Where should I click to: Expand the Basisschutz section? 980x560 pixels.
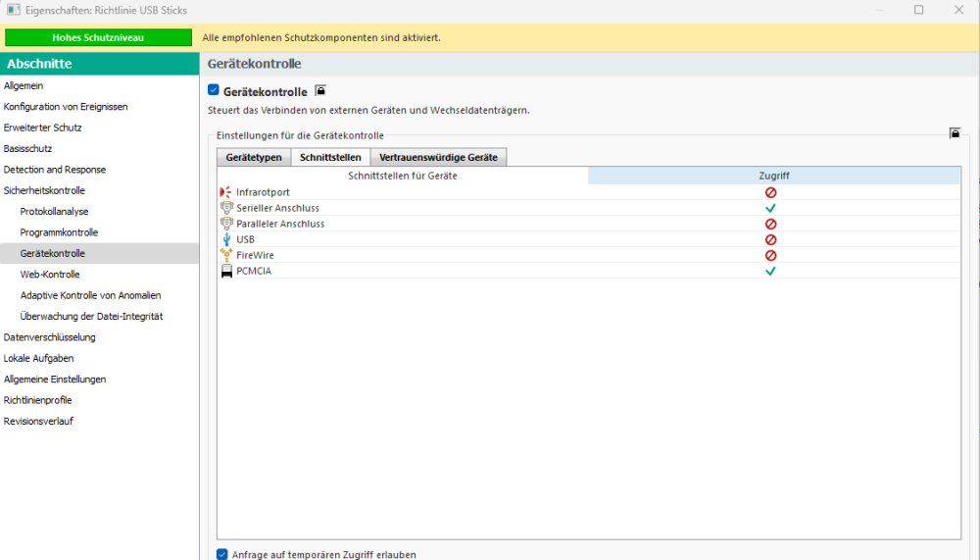[x=27, y=149]
